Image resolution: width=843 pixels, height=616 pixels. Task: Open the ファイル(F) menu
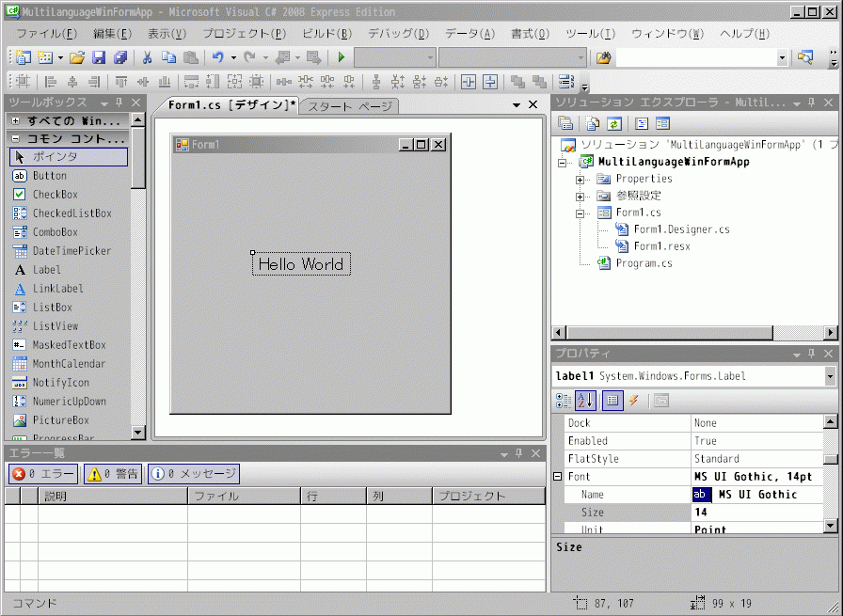point(47,33)
